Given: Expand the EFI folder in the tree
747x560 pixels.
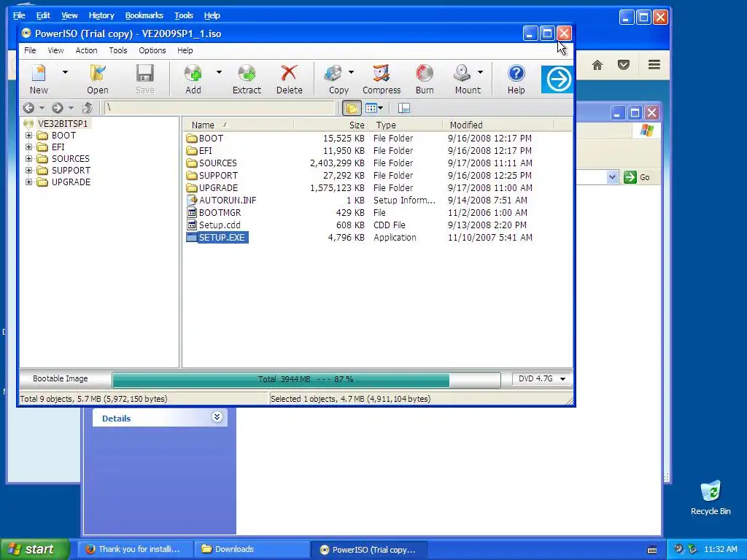Looking at the screenshot, I should pos(28,147).
